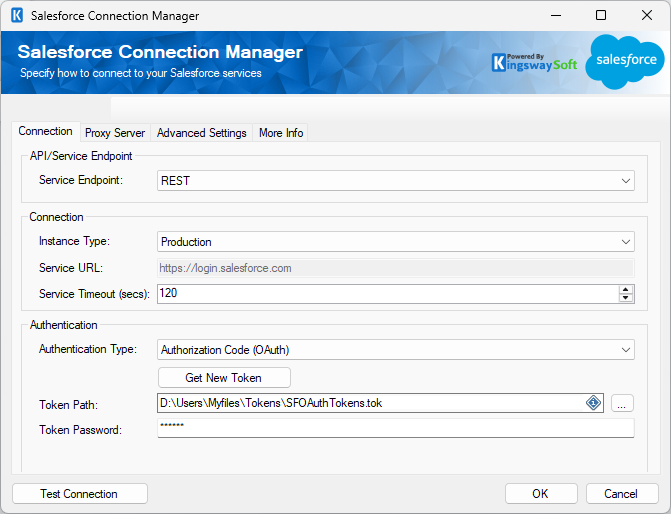The height and width of the screenshot is (514, 671).
Task: Click the KingswaySoft app icon in title bar
Action: (16, 16)
